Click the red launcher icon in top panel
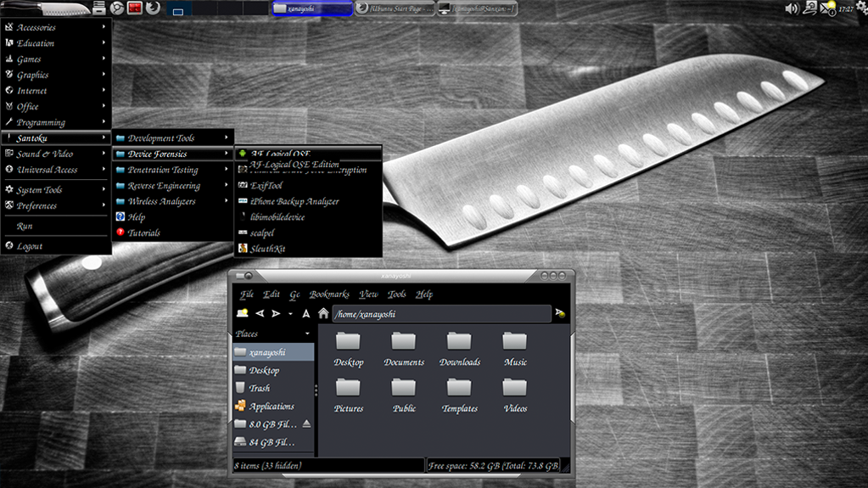 pyautogui.click(x=135, y=8)
